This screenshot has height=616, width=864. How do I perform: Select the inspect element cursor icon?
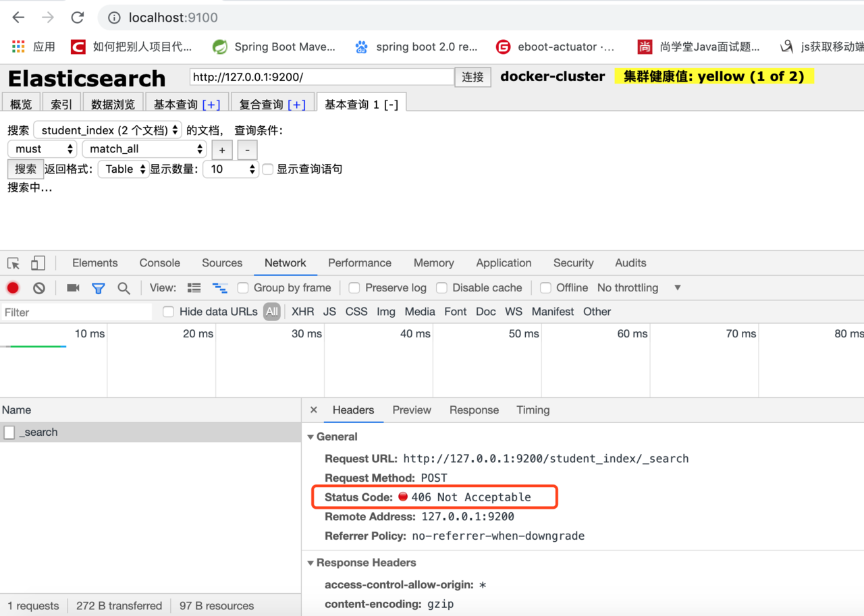click(x=13, y=263)
